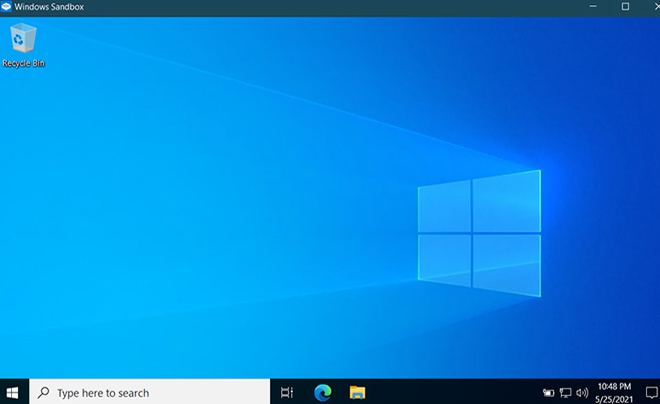Open Task View from the taskbar
The image size is (660, 404).
(287, 393)
